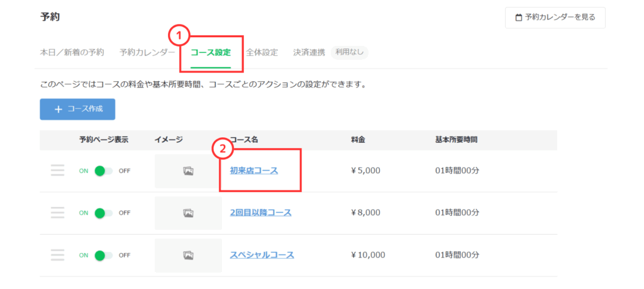Open the 全体設定 tab
Viewport: 644px width, 289px height.
click(x=262, y=52)
